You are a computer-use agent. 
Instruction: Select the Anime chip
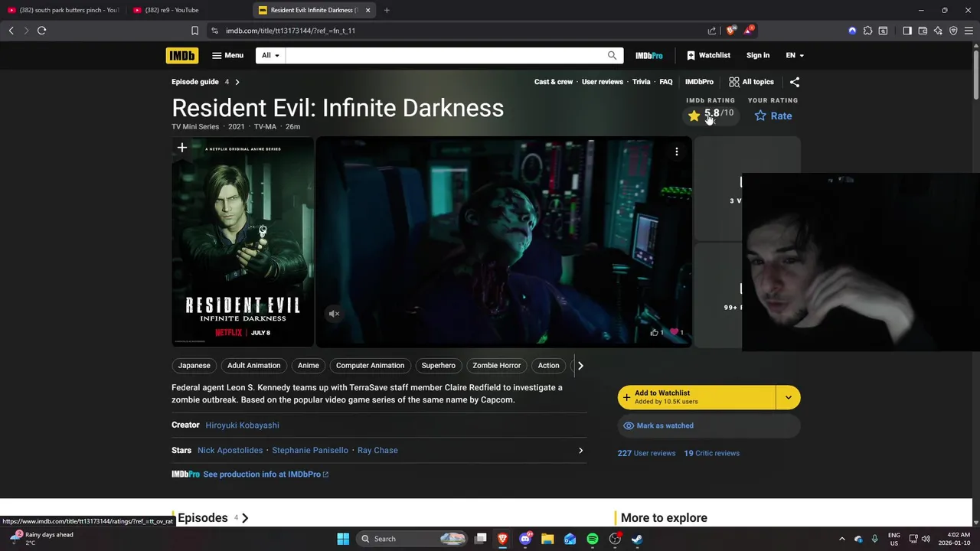tap(309, 365)
